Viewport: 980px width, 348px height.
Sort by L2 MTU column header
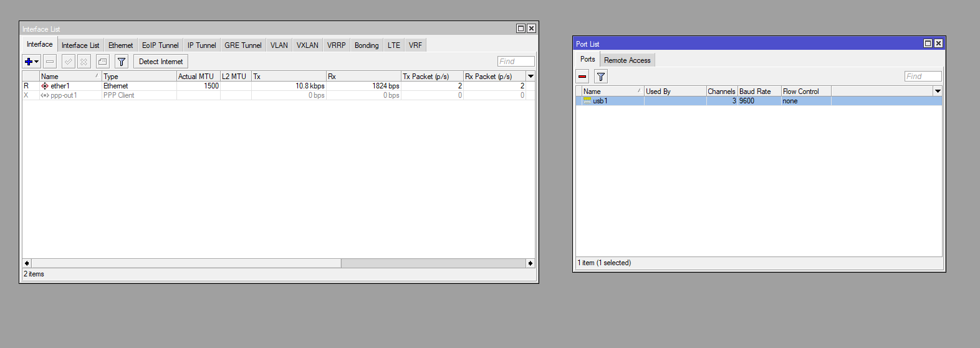pyautogui.click(x=236, y=76)
